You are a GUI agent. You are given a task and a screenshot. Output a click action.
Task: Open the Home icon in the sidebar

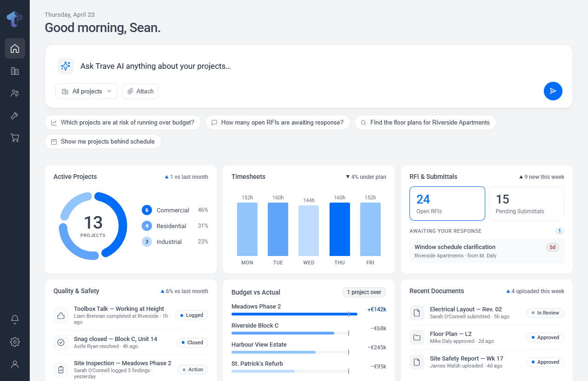tap(15, 48)
